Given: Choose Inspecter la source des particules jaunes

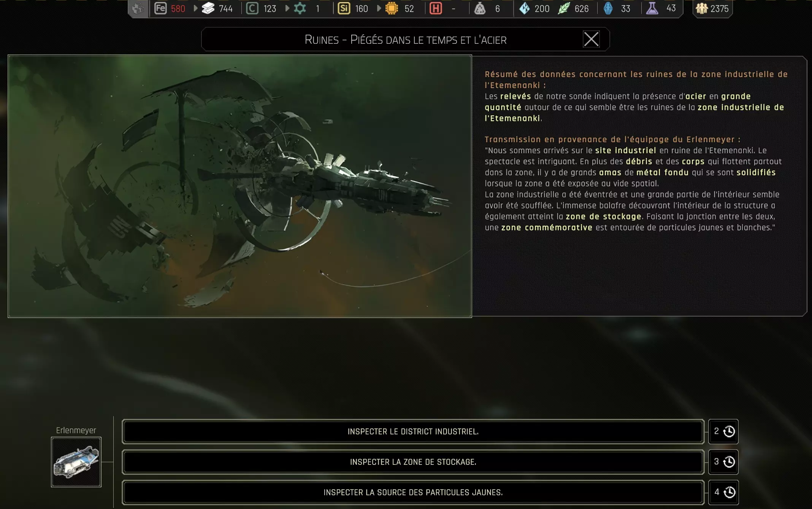Looking at the screenshot, I should [413, 492].
